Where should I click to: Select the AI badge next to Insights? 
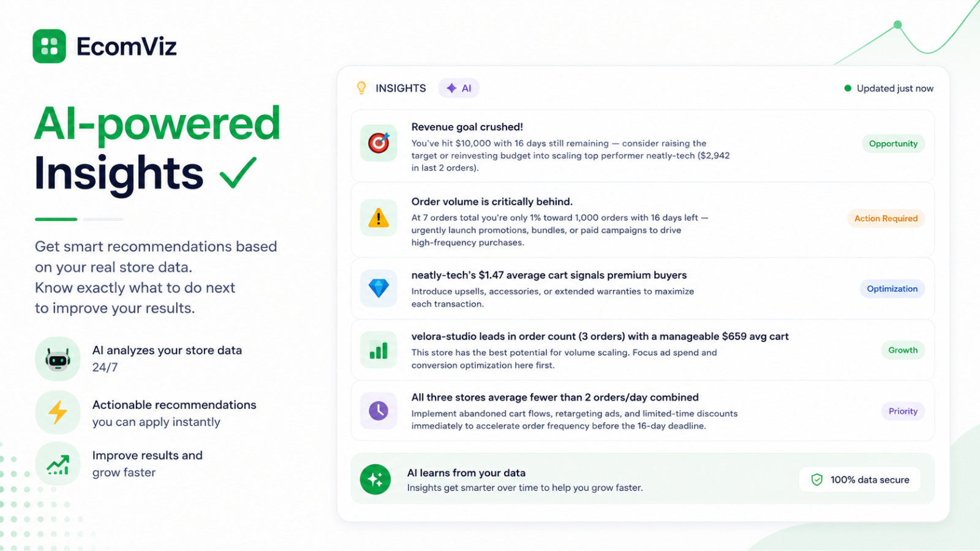459,88
